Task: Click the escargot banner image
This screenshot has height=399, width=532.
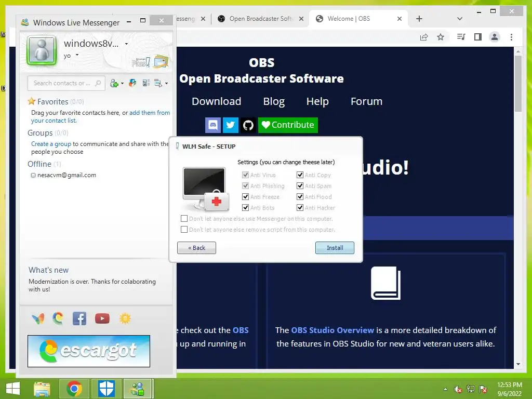Action: [89, 351]
